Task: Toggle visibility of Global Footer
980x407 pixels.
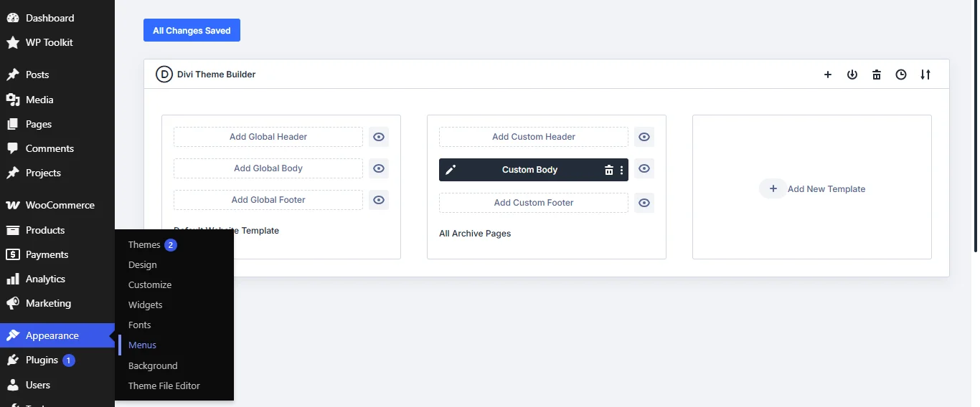Action: pyautogui.click(x=379, y=200)
